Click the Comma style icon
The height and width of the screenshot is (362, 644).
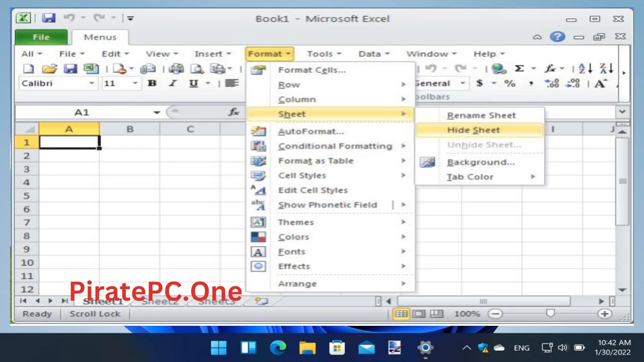tap(531, 83)
